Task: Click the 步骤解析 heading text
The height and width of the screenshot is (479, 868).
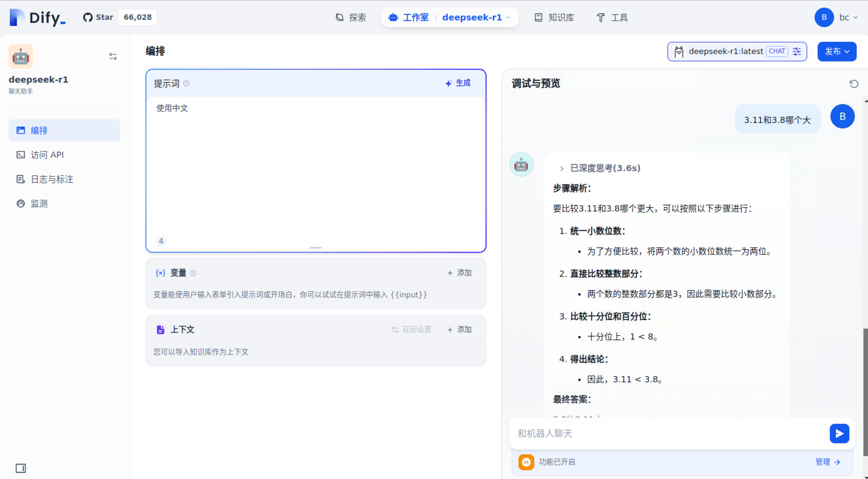Action: pos(572,189)
